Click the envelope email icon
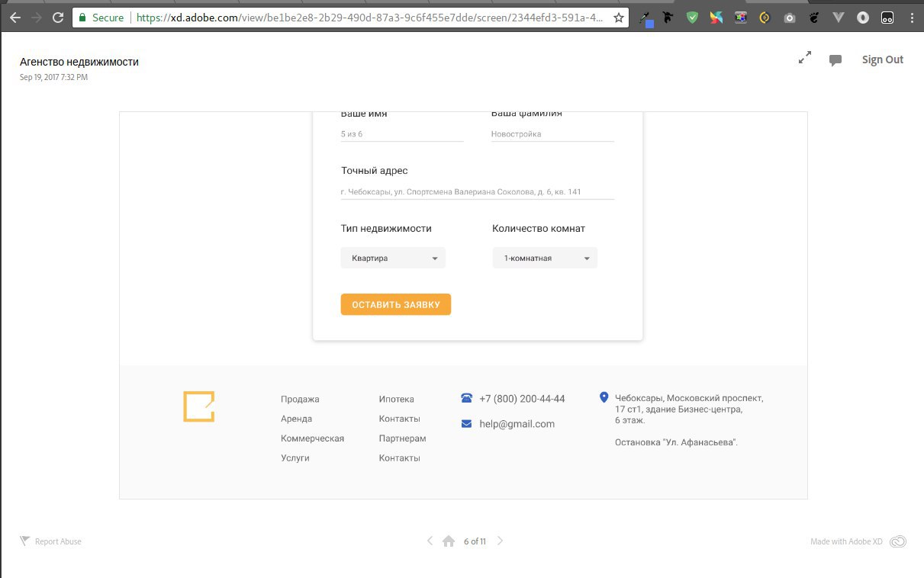The width and height of the screenshot is (924, 578). 467,424
